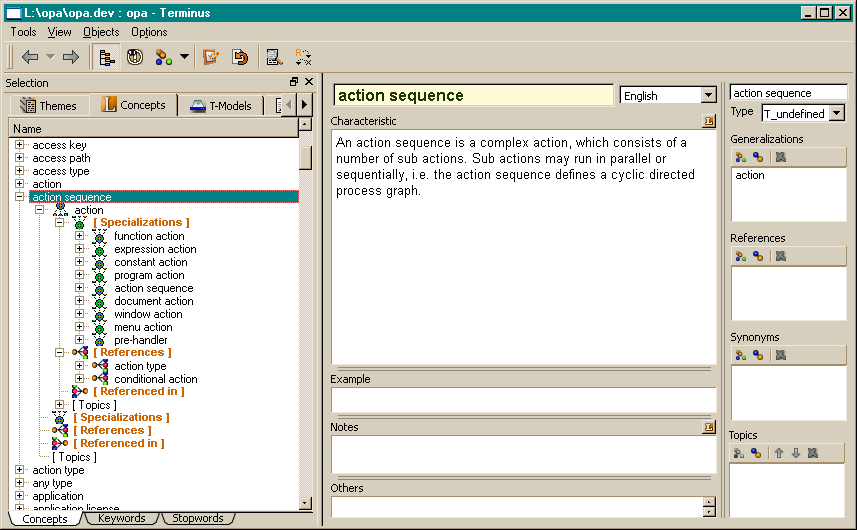
Task: Click the move-down arrow in Topics toolbar
Action: [796, 453]
